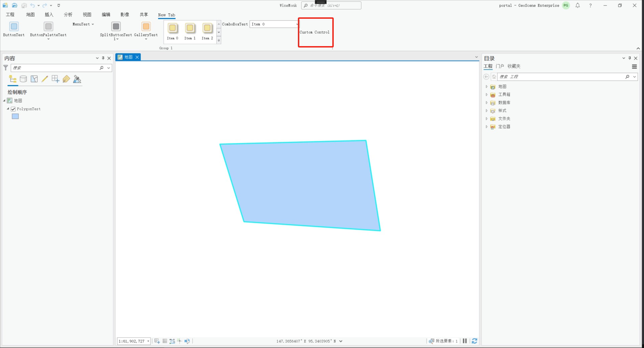Switch to the 地图 ribbon tab
Viewport: 644px width, 348px height.
point(30,15)
